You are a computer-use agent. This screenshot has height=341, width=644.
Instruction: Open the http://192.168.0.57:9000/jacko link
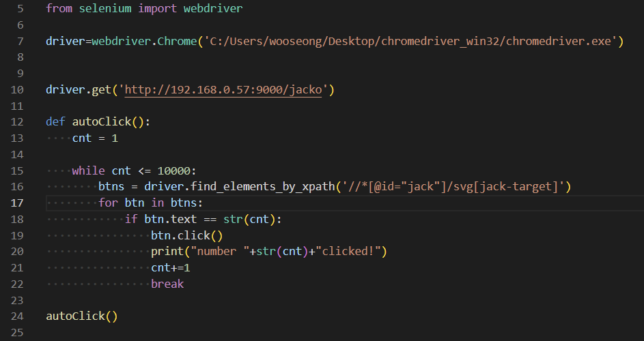click(223, 89)
